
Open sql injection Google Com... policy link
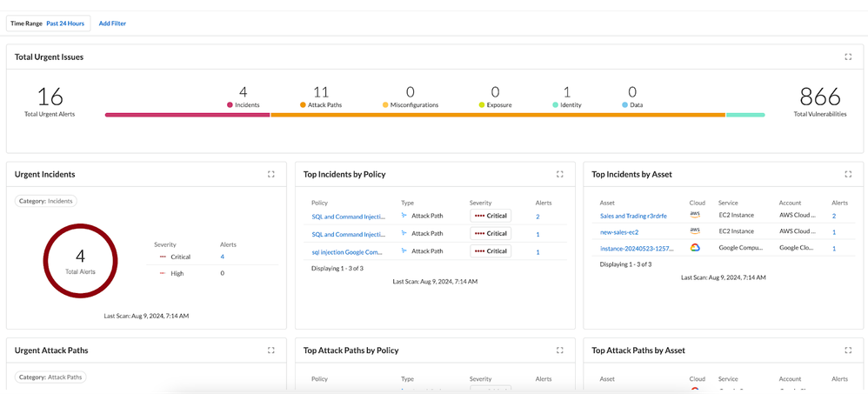[348, 251]
